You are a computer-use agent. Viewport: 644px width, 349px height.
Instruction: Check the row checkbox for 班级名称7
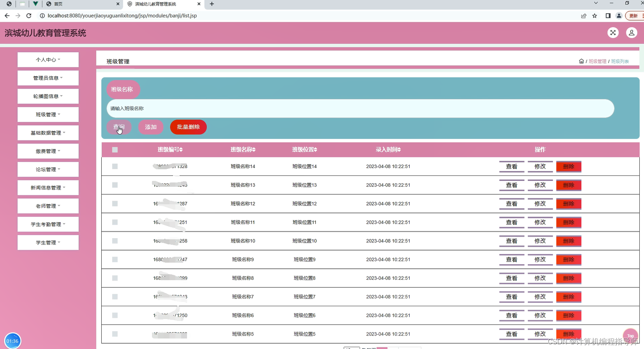click(x=115, y=297)
